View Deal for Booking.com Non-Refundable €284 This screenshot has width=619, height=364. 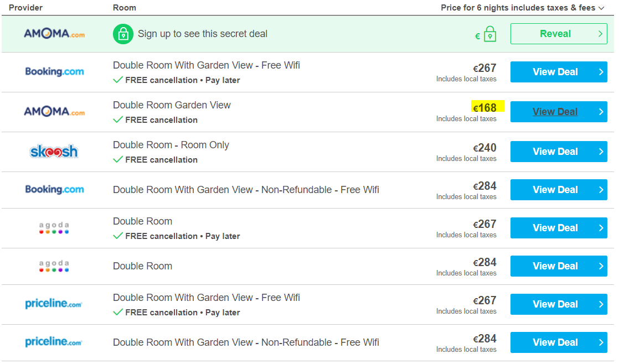pos(559,190)
